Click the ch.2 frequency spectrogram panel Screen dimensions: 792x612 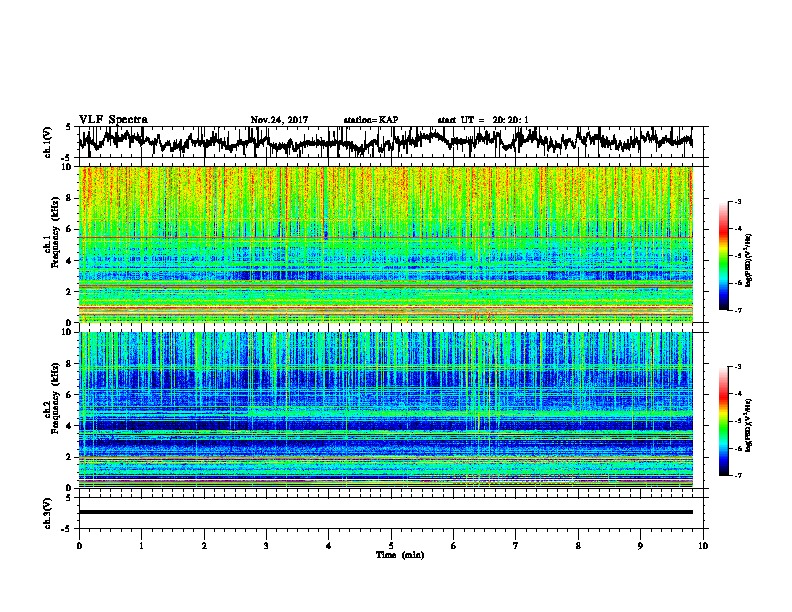[385, 410]
